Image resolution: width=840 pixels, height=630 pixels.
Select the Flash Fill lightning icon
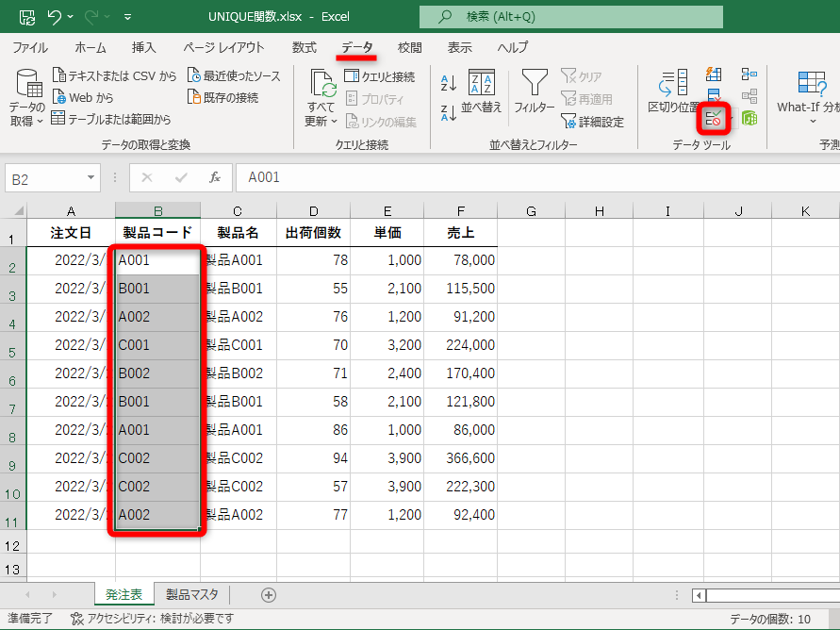[714, 73]
